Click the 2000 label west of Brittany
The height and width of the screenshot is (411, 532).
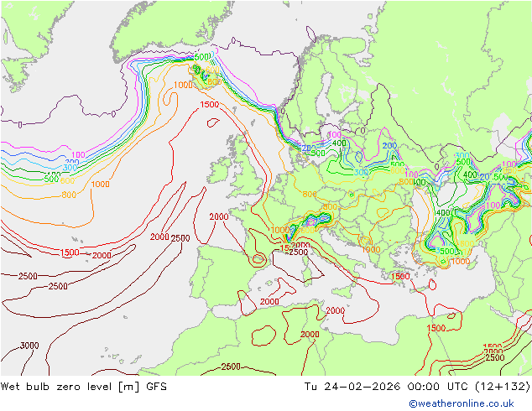[x=219, y=216]
